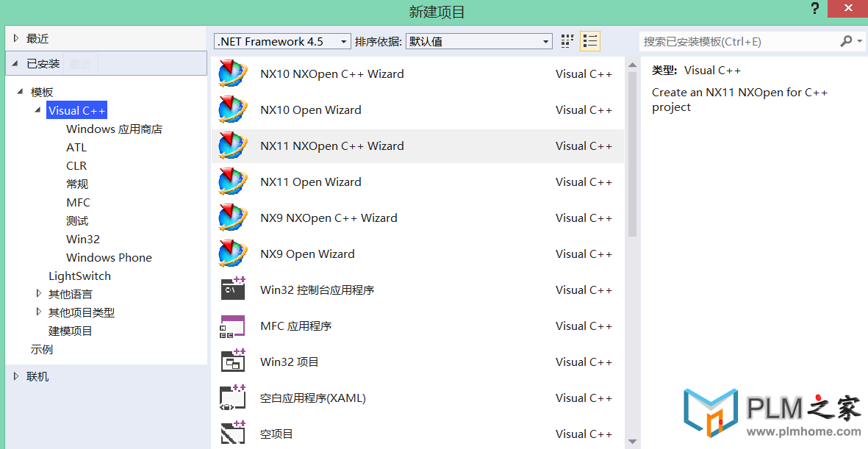Click the NX9 Open Wizard template icon

(x=232, y=254)
